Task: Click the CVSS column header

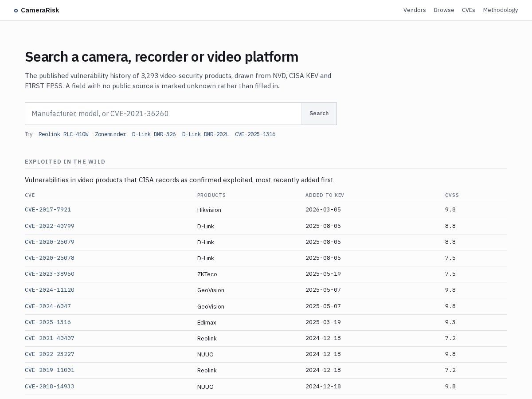Action: point(452,195)
